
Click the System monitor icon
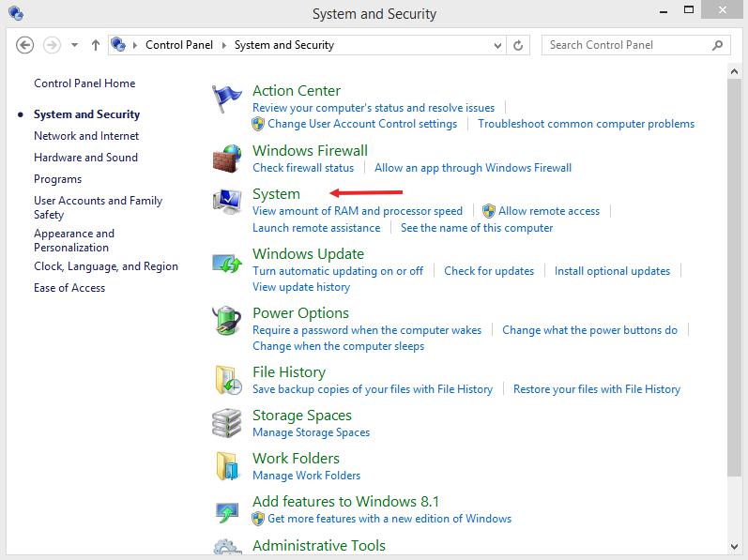[227, 202]
